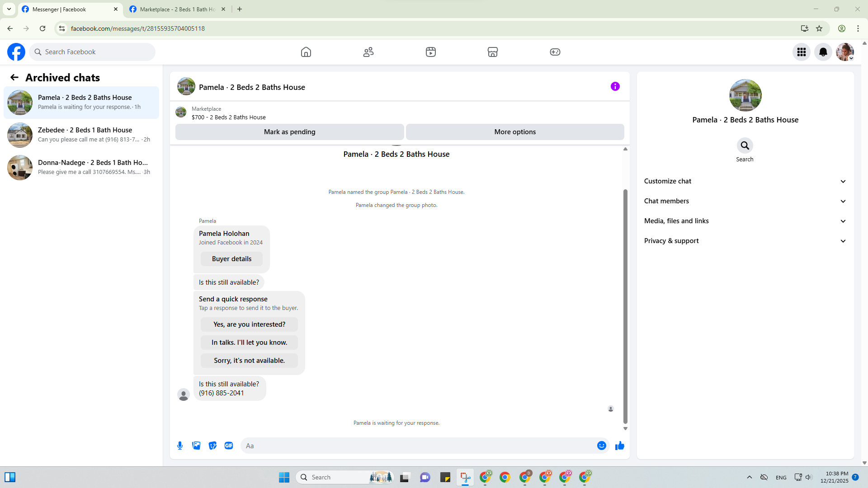This screenshot has height=488, width=868.
Task: Expand Customize chat section
Action: tap(745, 181)
